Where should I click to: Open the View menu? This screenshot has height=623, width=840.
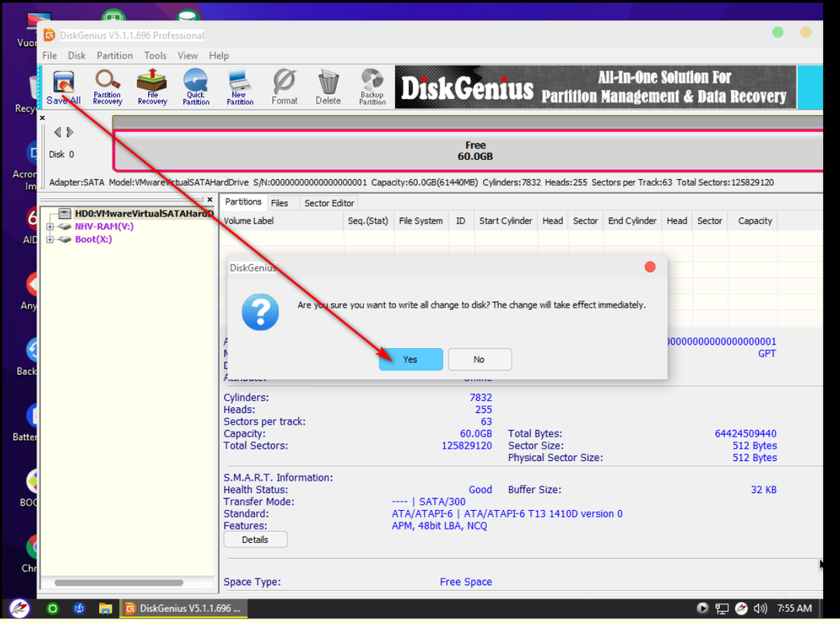pyautogui.click(x=188, y=55)
